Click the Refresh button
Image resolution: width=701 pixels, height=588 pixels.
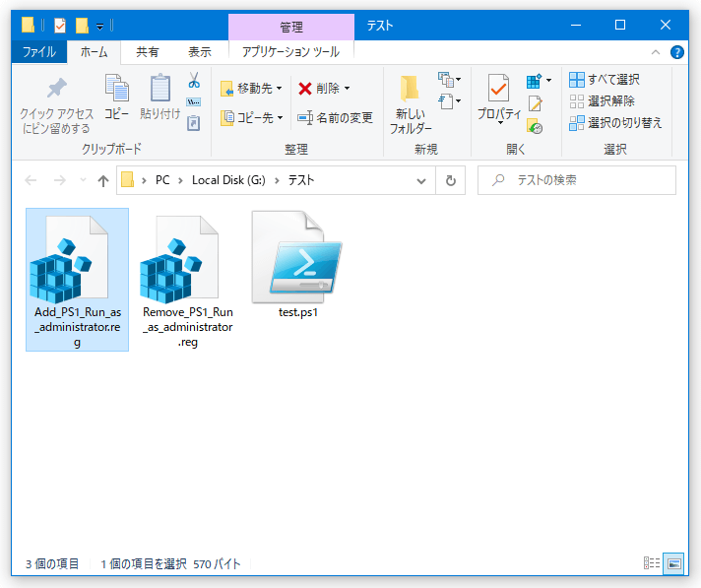pyautogui.click(x=451, y=180)
